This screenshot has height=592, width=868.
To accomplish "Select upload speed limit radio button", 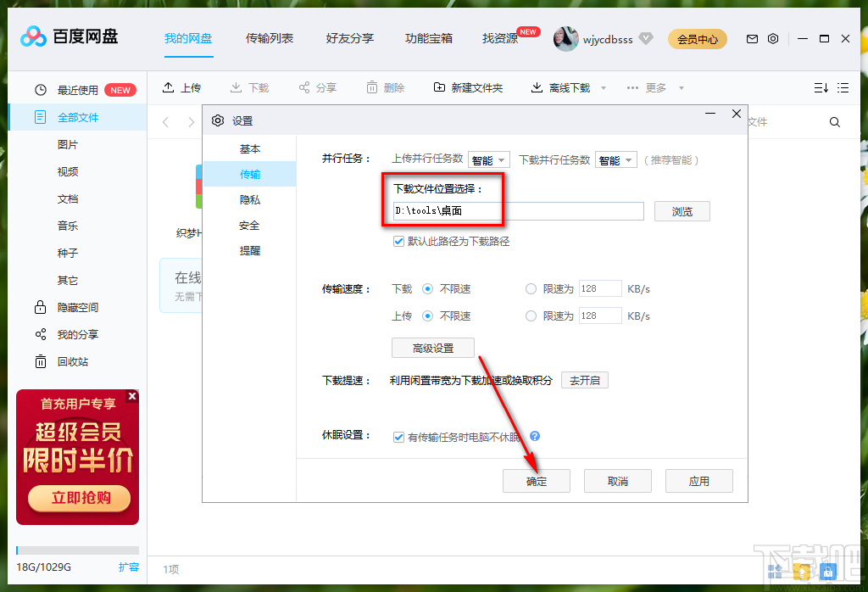I will coord(531,316).
